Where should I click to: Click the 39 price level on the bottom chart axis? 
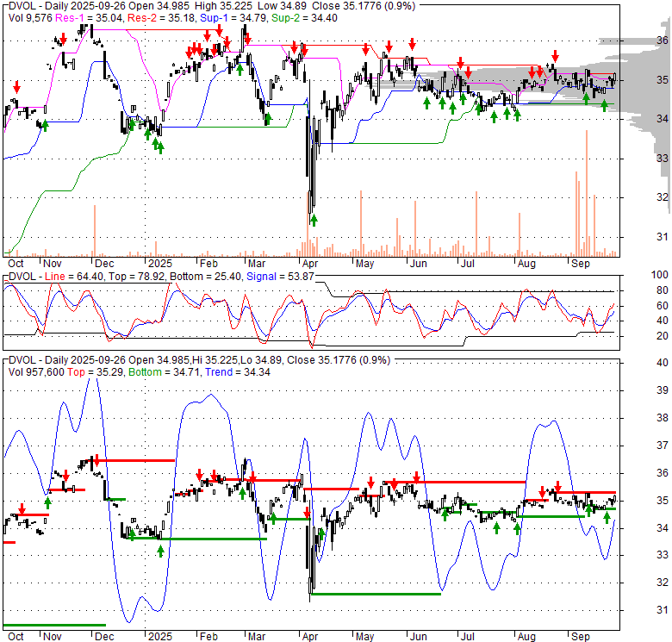(x=663, y=390)
